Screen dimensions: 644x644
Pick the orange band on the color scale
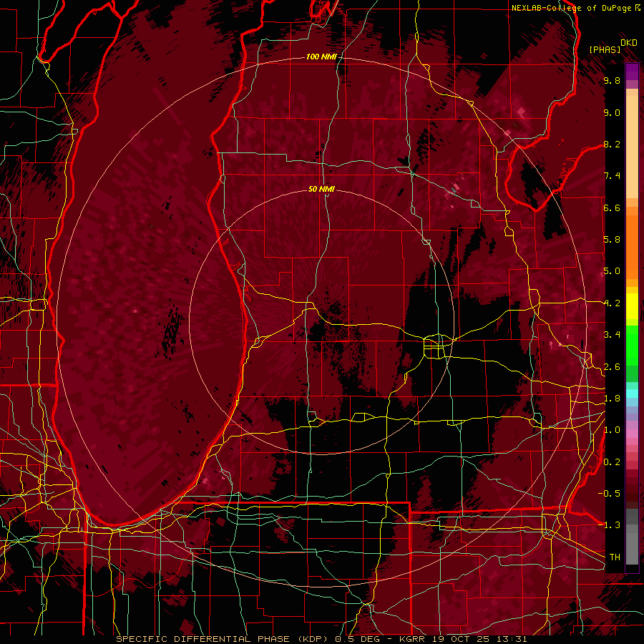632,246
